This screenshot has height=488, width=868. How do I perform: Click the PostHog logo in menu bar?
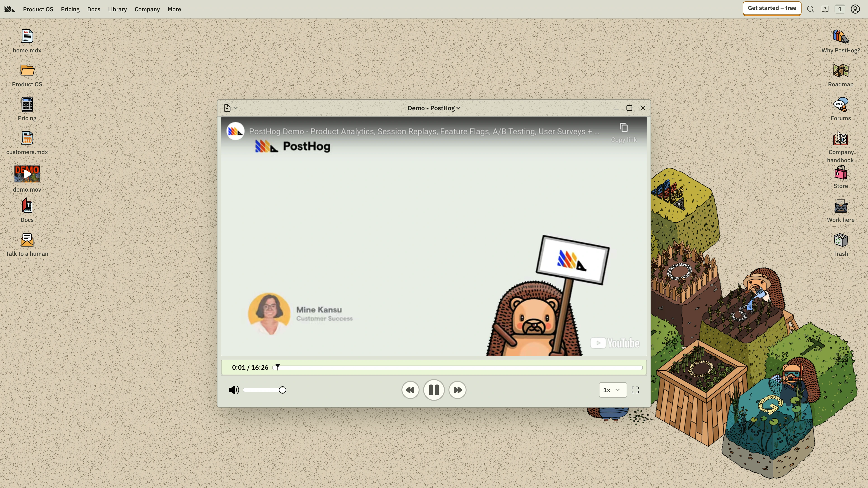10,9
